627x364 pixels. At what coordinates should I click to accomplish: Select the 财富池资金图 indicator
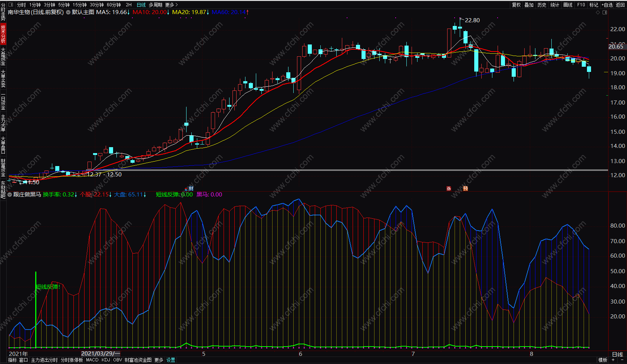tap(138, 360)
